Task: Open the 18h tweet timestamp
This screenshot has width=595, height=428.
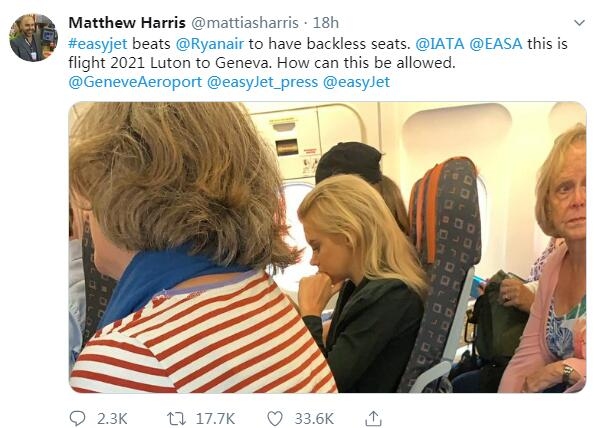Action: coord(326,23)
